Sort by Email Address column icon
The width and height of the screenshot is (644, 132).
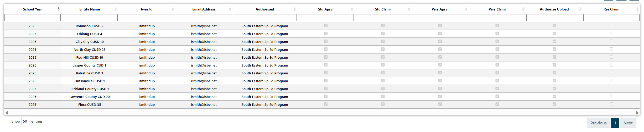[230, 9]
